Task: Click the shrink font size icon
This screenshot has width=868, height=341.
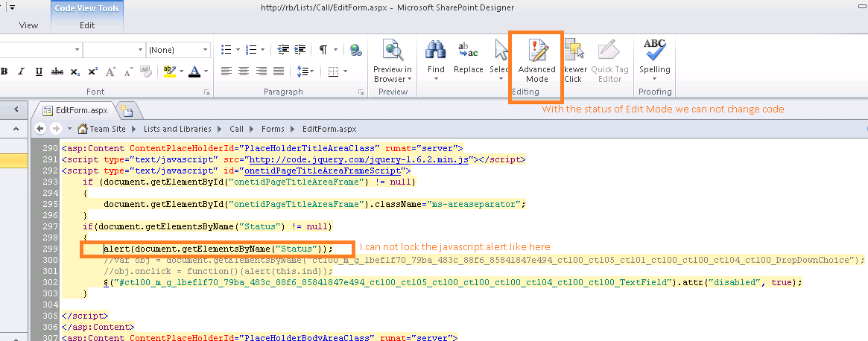Action: 128,71
